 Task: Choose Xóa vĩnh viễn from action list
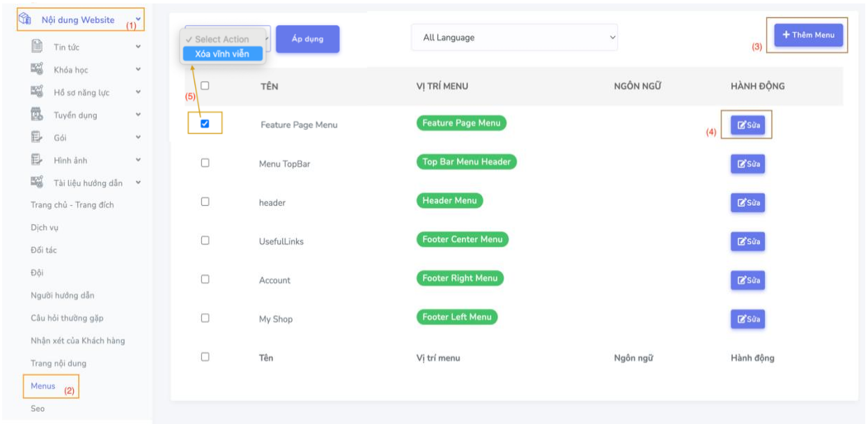[x=222, y=54]
